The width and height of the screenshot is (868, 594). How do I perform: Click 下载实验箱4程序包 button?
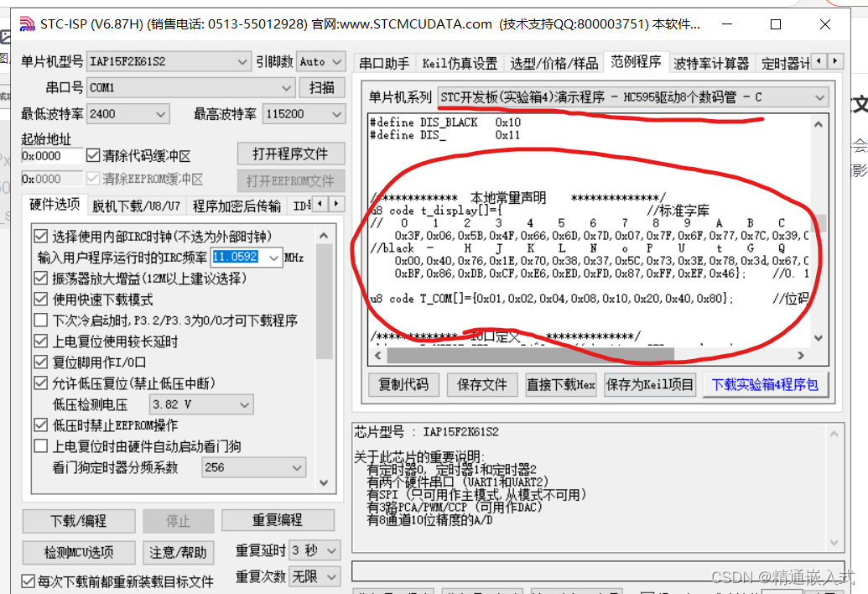(765, 385)
